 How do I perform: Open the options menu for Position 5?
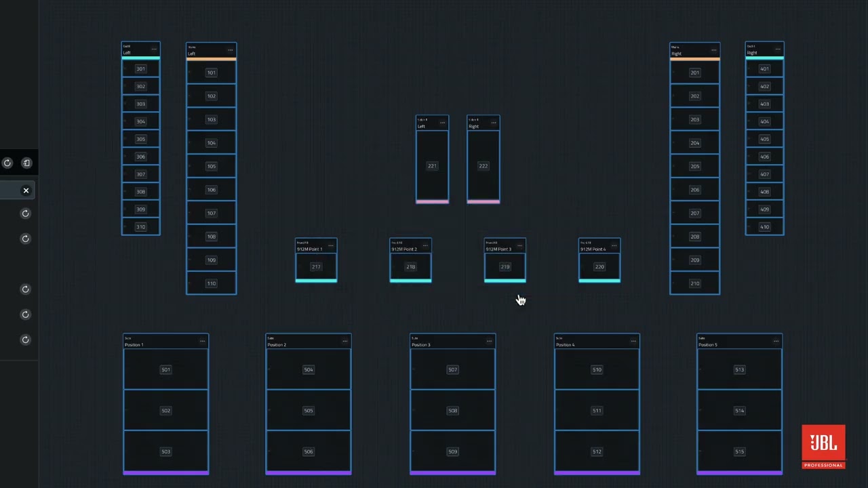pos(776,341)
